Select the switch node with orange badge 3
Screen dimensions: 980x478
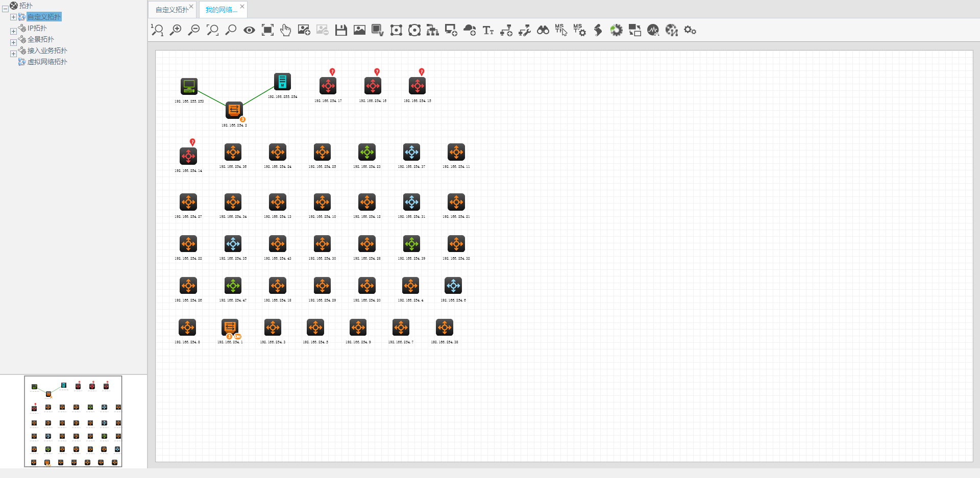pyautogui.click(x=234, y=110)
